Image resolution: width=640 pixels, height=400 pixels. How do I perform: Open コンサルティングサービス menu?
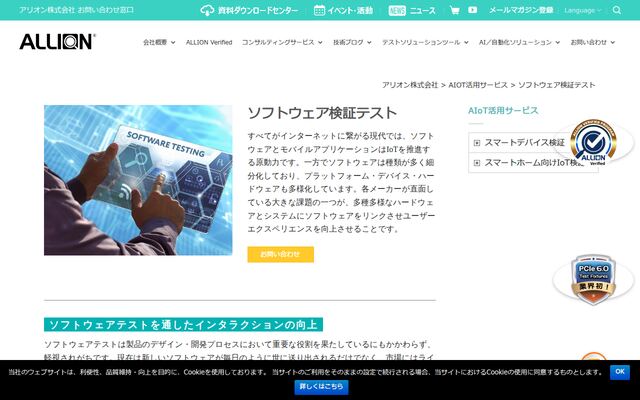click(282, 42)
